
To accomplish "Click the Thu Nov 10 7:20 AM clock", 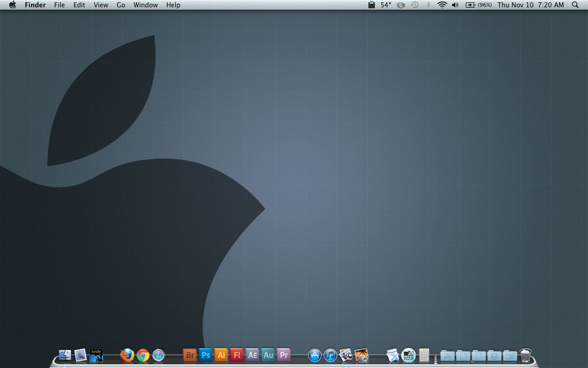I will click(x=531, y=5).
